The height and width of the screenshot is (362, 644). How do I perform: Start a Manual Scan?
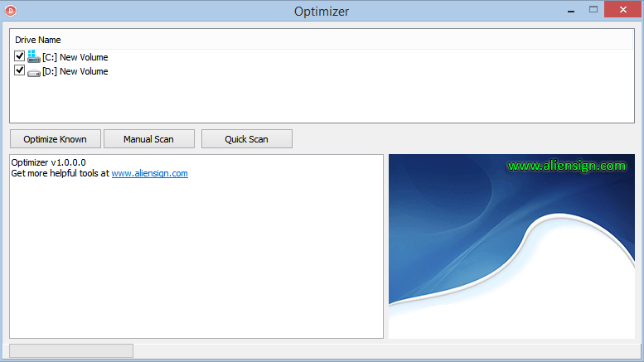coord(149,139)
